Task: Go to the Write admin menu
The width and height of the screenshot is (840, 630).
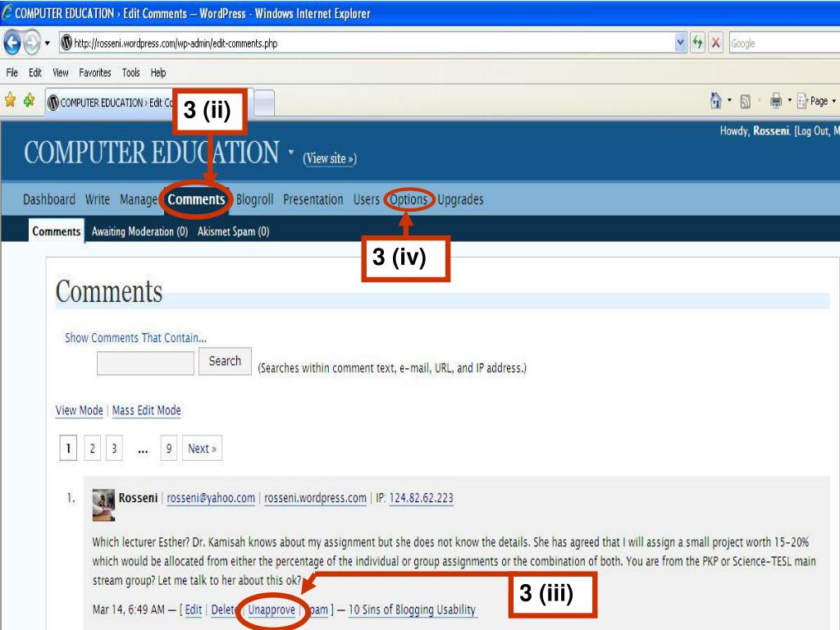Action: (98, 199)
